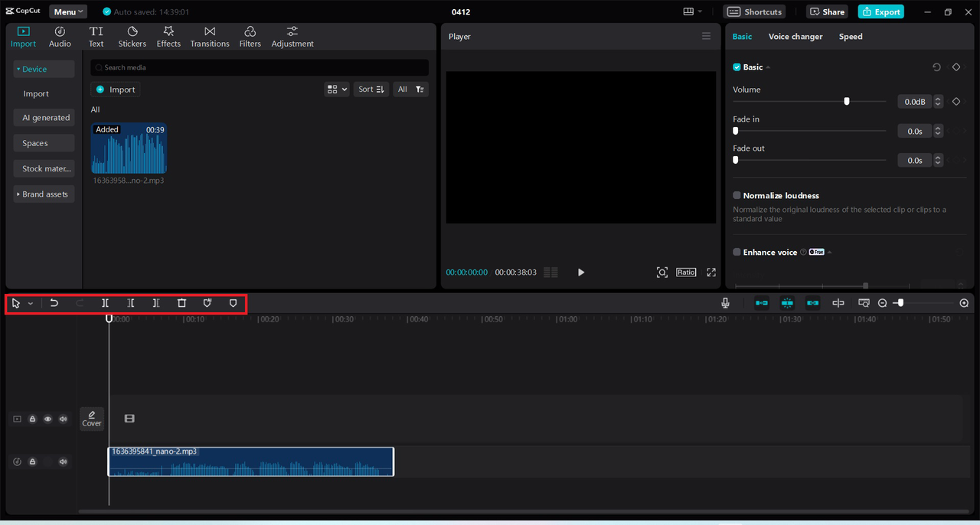
Task: Collapse the Device section in sidebar
Action: click(x=44, y=69)
